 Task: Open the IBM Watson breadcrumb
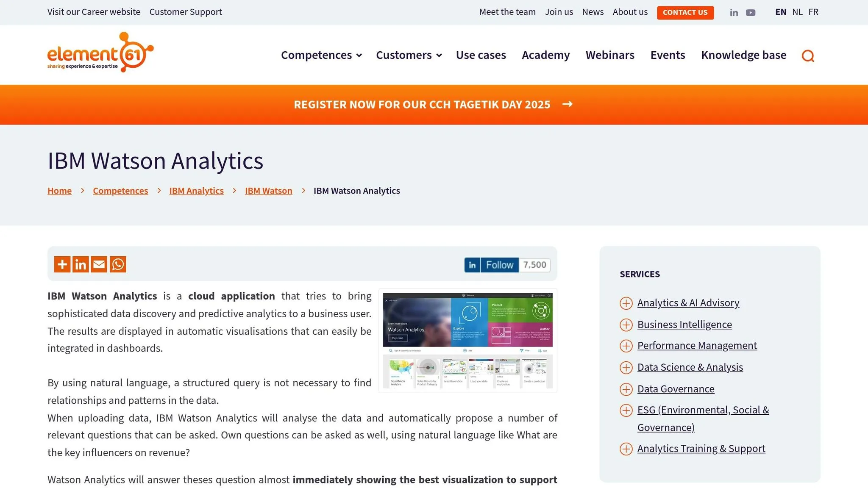tap(268, 191)
